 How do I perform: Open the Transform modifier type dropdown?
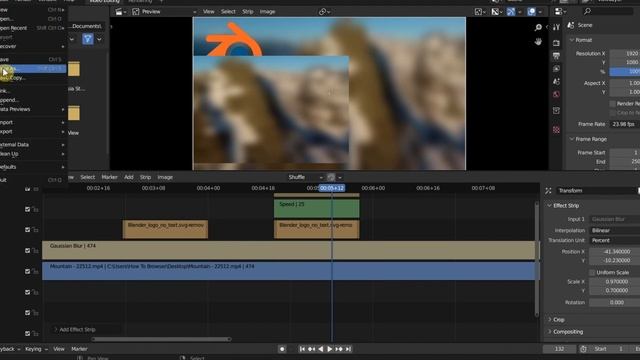[x=597, y=191]
